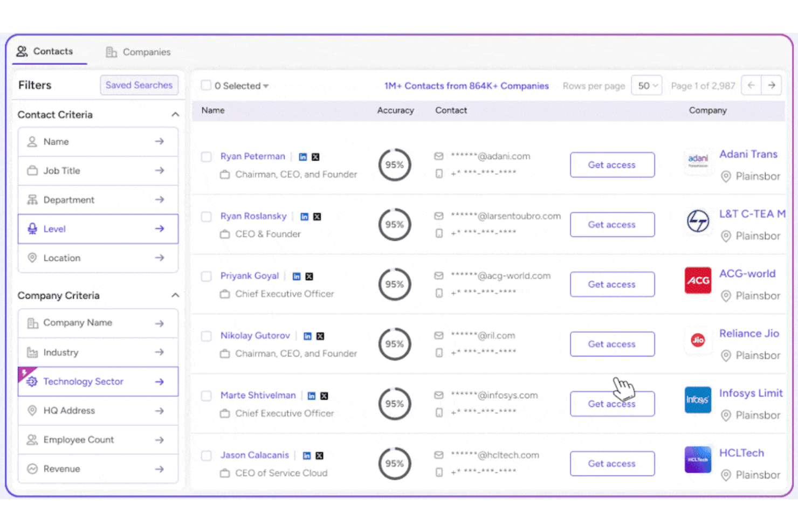Open the HQ Address filter
The height and width of the screenshot is (532, 798).
click(98, 411)
